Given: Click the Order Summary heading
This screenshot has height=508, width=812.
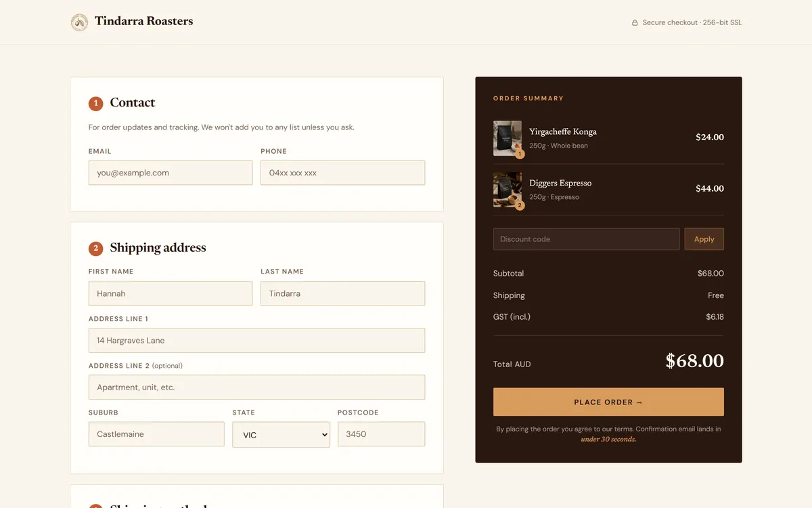Looking at the screenshot, I should pos(528,98).
